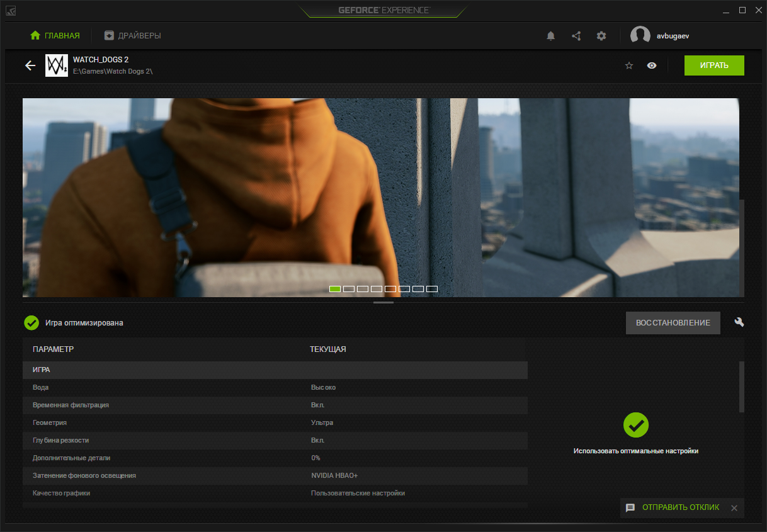Click the main page vertical scrollbar
This screenshot has width=767, height=532.
[x=742, y=247]
